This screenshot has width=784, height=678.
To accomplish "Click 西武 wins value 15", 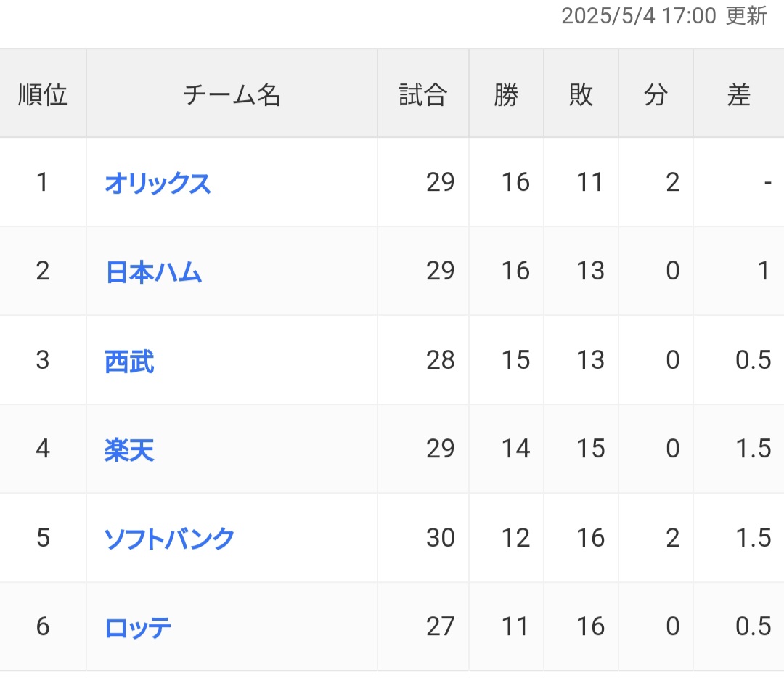I will coord(515,361).
